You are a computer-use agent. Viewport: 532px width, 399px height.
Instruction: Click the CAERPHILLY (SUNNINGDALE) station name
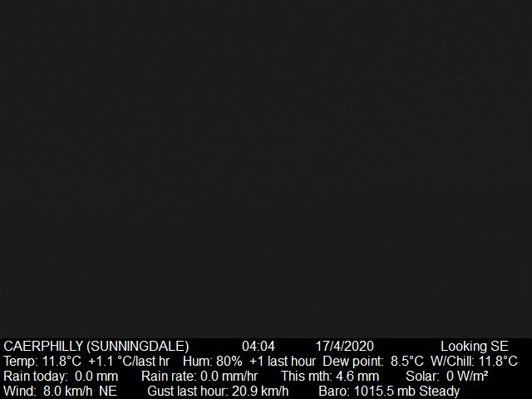96,347
